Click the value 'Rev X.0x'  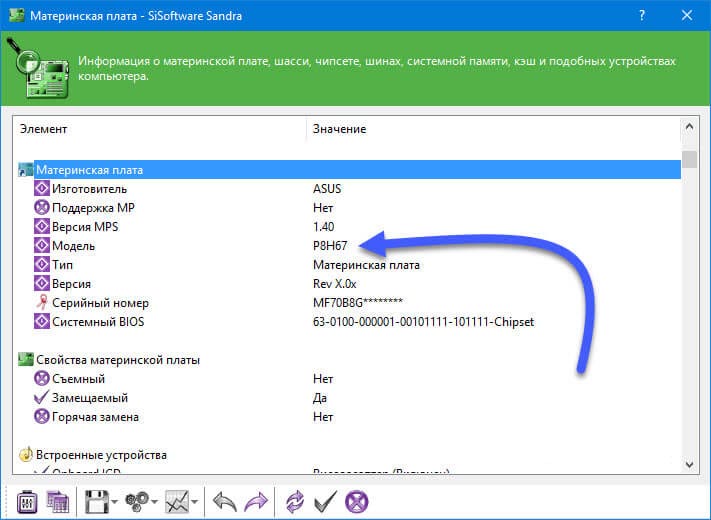[x=335, y=284]
